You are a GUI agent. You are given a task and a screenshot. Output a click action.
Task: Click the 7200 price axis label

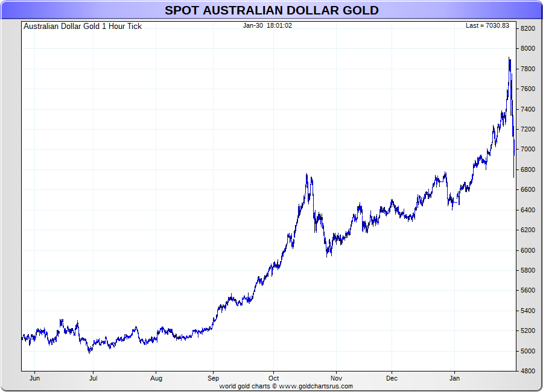(528, 129)
